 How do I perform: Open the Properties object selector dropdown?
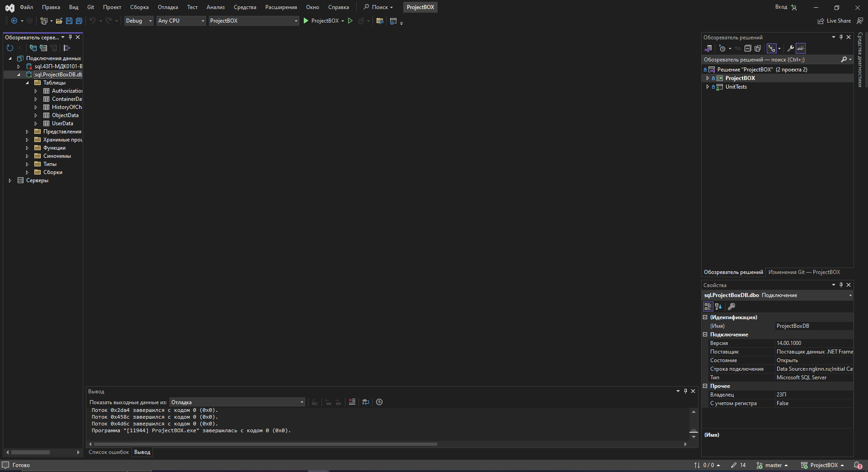(x=850, y=295)
